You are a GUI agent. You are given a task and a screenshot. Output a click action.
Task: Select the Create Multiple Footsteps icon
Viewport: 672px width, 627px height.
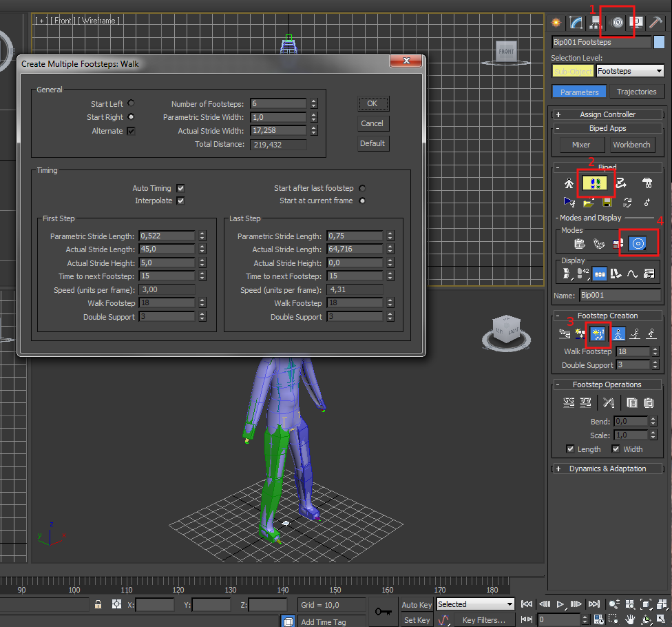(x=598, y=335)
